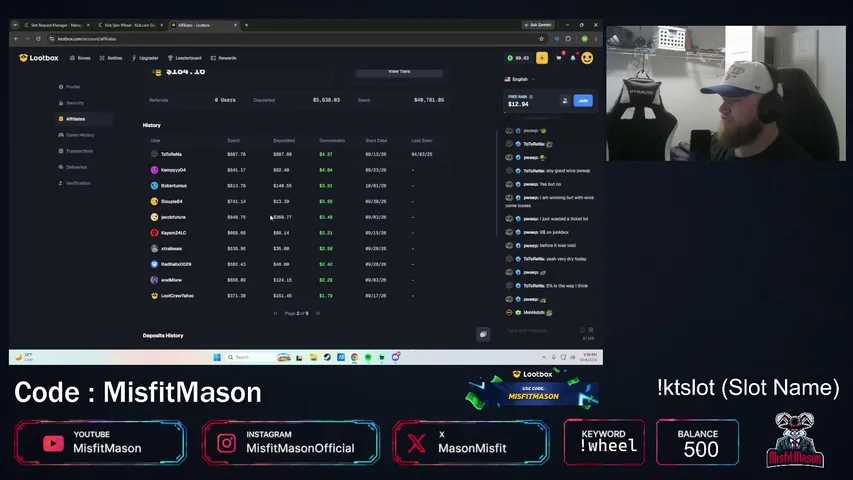The width and height of the screenshot is (853, 480).
Task: Open Steam from the taskbar
Action: (327, 357)
